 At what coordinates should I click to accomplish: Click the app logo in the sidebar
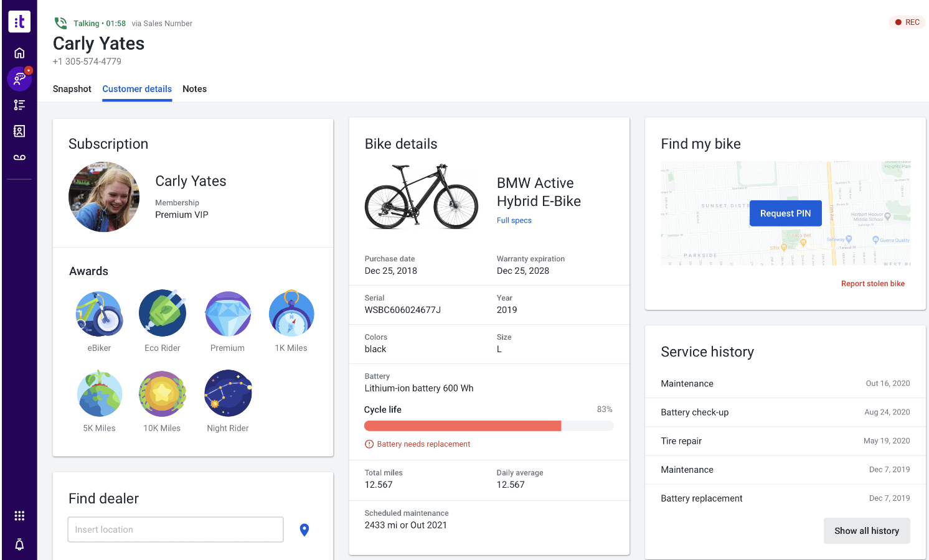point(19,22)
